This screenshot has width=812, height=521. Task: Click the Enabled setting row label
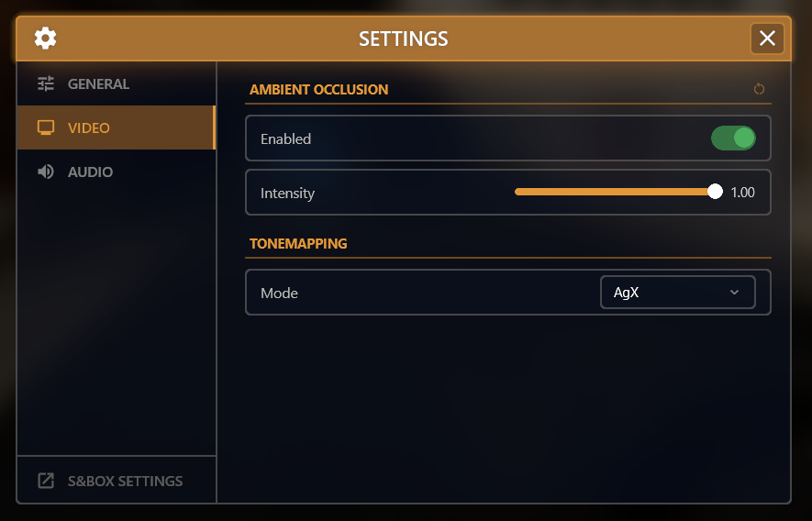(285, 139)
